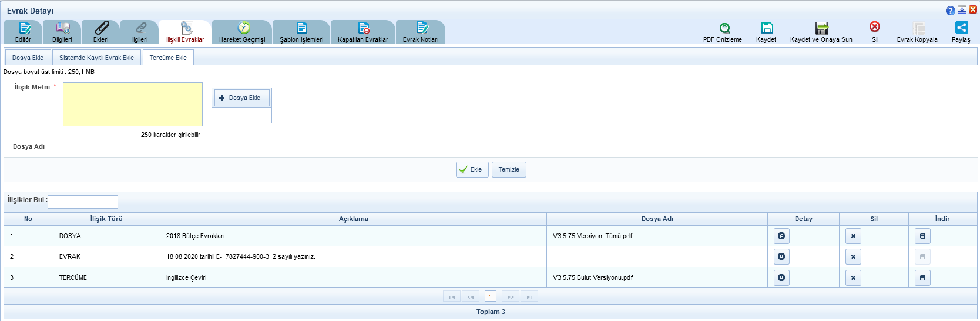Click the Paylaş share icon
Viewport: 980px width, 321px height.
pos(961,28)
